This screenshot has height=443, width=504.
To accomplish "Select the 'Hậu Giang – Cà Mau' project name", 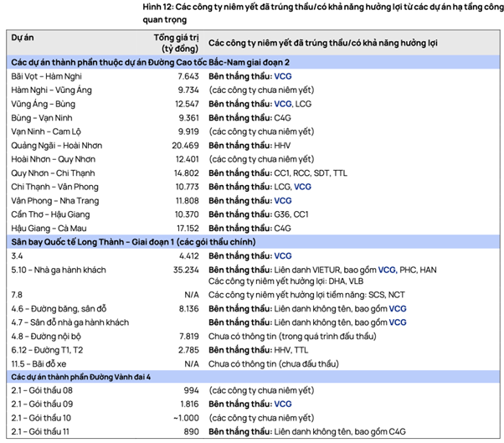I will coord(49,229).
